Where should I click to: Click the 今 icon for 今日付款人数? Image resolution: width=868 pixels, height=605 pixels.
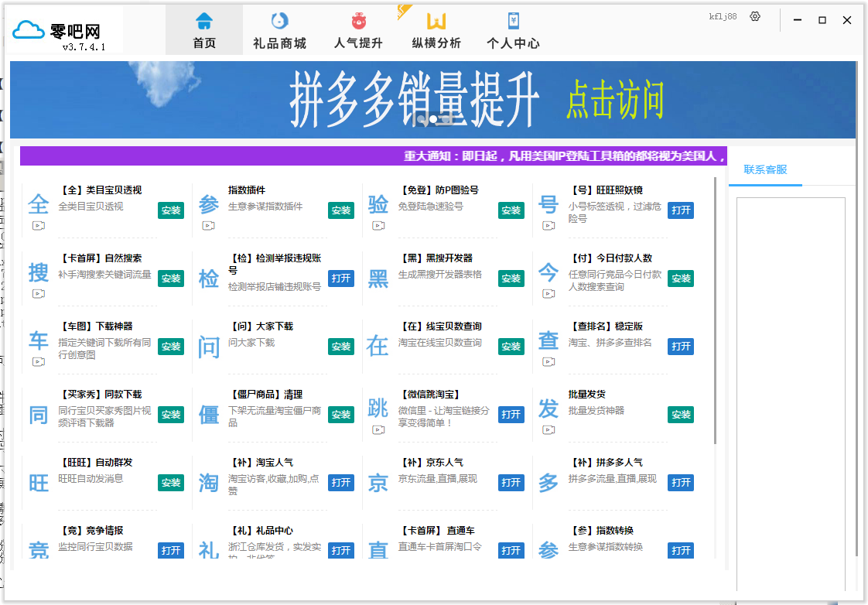click(548, 272)
